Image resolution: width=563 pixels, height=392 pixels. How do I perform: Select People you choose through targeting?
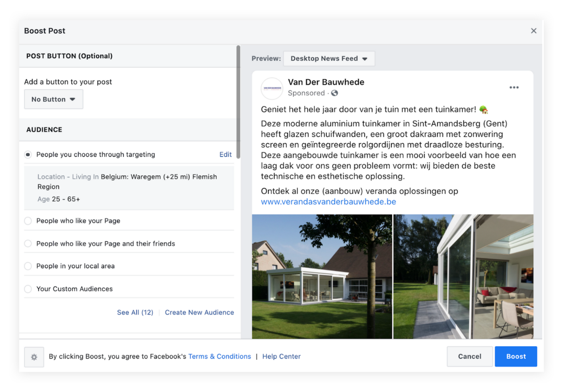pos(28,154)
